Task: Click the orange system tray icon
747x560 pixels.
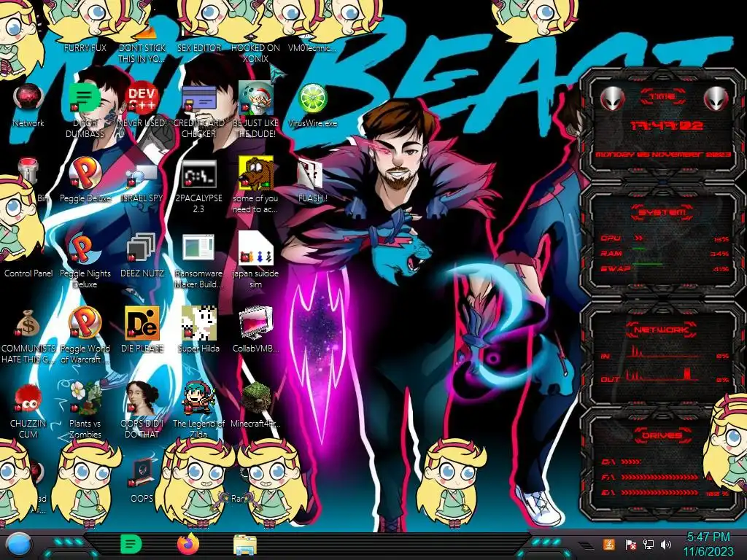Action: tap(609, 544)
